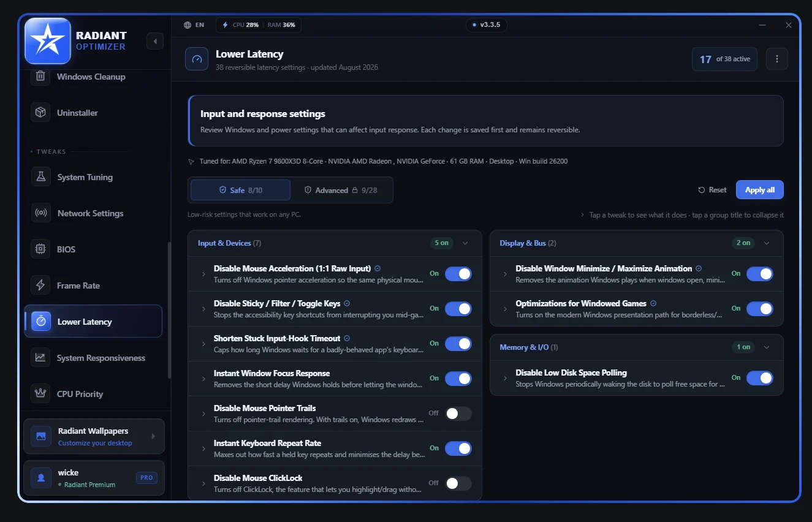Click the Reset button
The image size is (812, 522).
tap(712, 190)
